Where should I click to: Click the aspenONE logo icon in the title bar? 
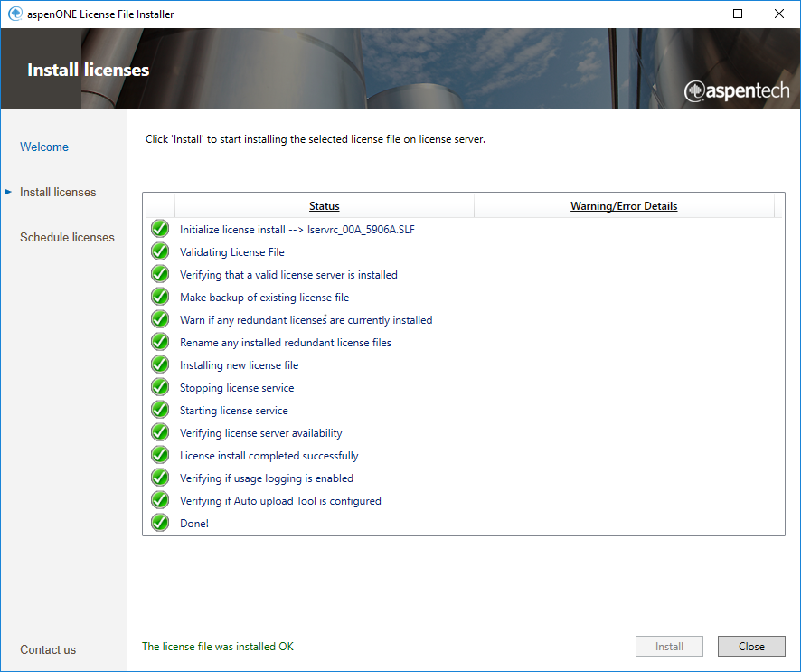pos(14,14)
